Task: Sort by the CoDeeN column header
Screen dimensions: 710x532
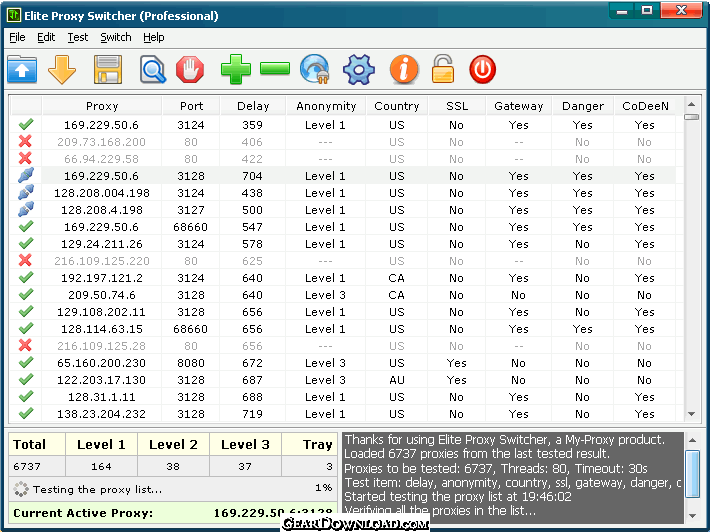Action: point(645,106)
